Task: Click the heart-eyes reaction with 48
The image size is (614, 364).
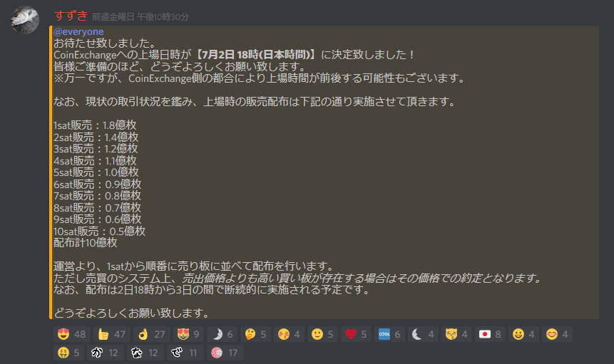Action: coord(71,334)
